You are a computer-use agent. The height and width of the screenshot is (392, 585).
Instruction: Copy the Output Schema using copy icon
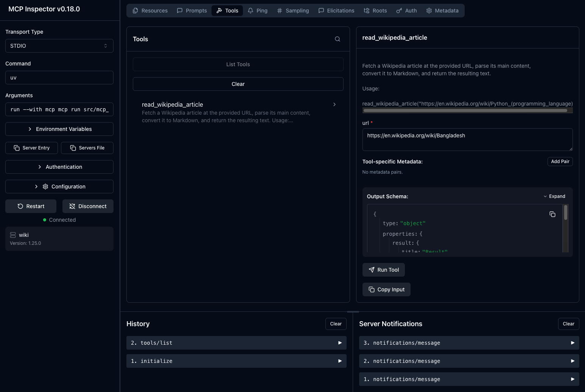pyautogui.click(x=552, y=214)
